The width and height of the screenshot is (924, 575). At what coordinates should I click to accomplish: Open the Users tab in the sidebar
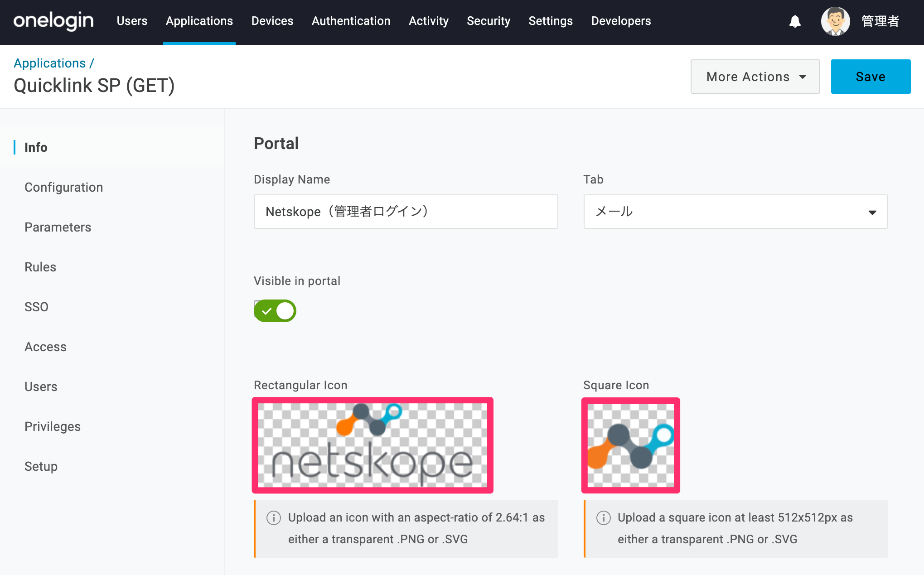(41, 387)
